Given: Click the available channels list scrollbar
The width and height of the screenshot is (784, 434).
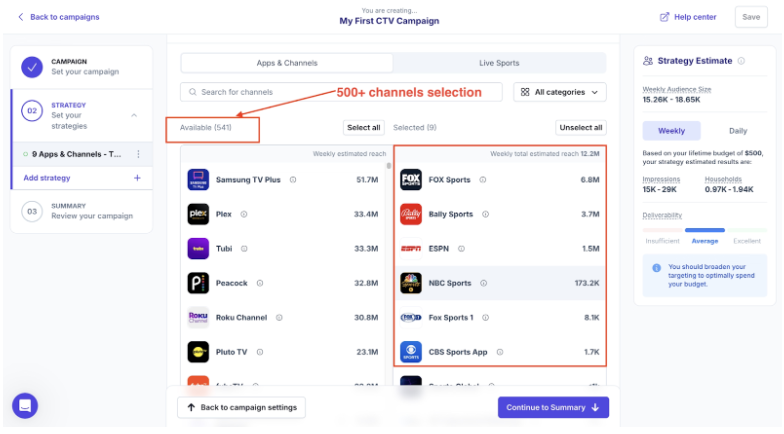Looking at the screenshot, I should [x=388, y=166].
